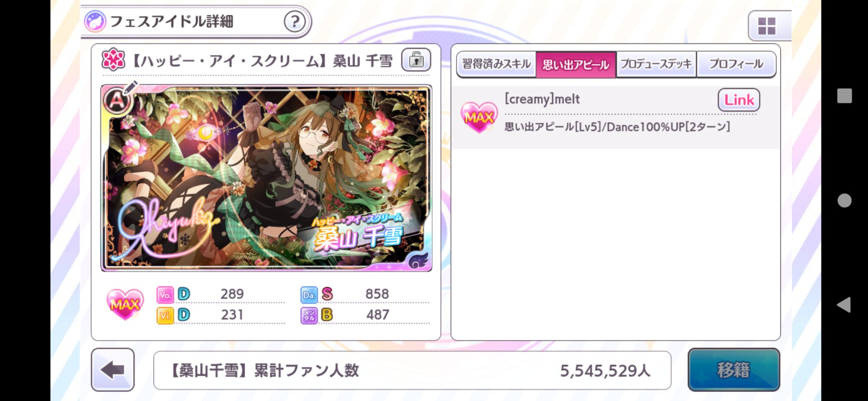Open the help question mark icon
The height and width of the screenshot is (401, 868).
(295, 21)
